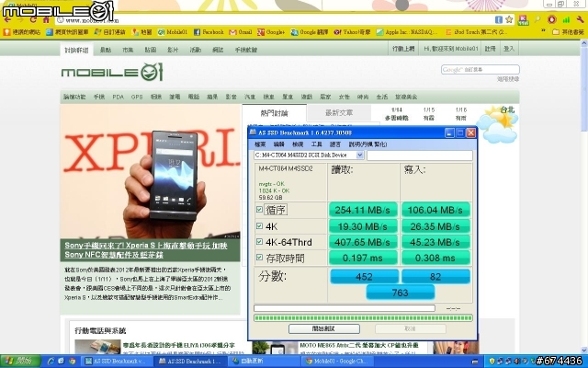This screenshot has width=588, height=368.
Task: Click the Windows Start button
Action: (x=20, y=362)
